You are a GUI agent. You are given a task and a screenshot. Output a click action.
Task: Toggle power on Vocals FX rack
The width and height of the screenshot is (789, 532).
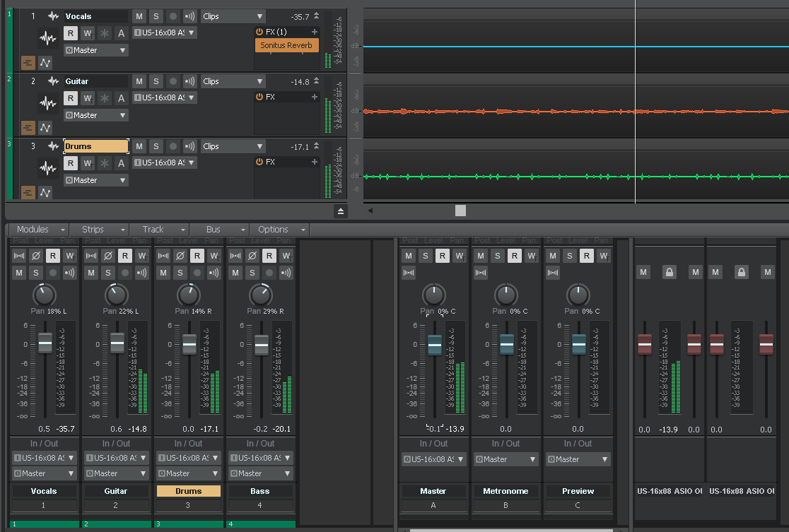(259, 32)
